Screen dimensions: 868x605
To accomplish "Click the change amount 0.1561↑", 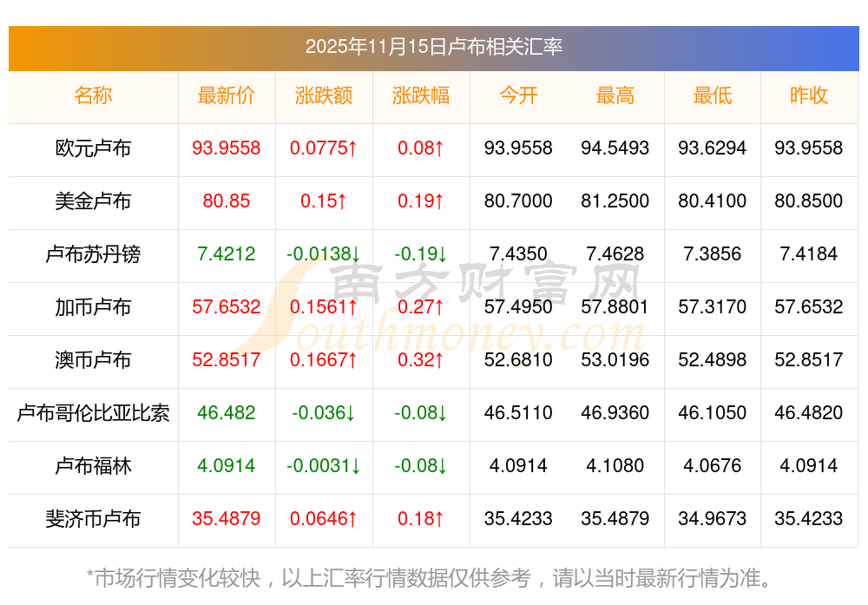I will (x=324, y=306).
